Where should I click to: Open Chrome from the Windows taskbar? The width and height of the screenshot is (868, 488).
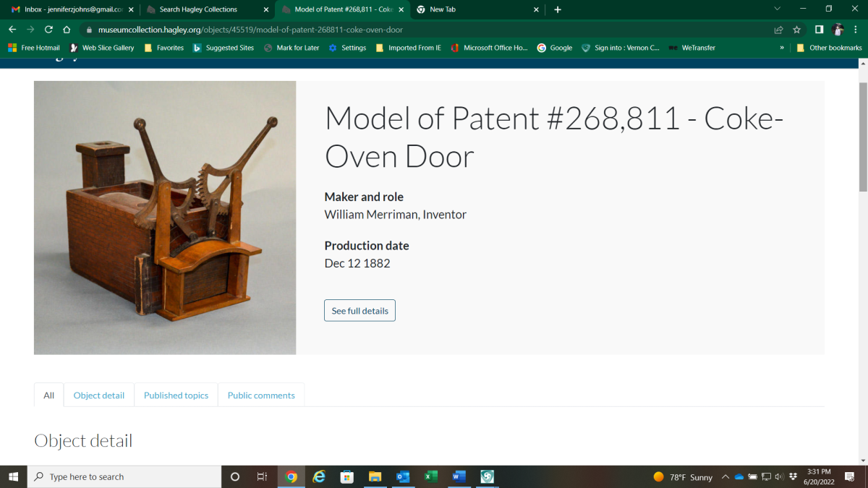click(292, 476)
